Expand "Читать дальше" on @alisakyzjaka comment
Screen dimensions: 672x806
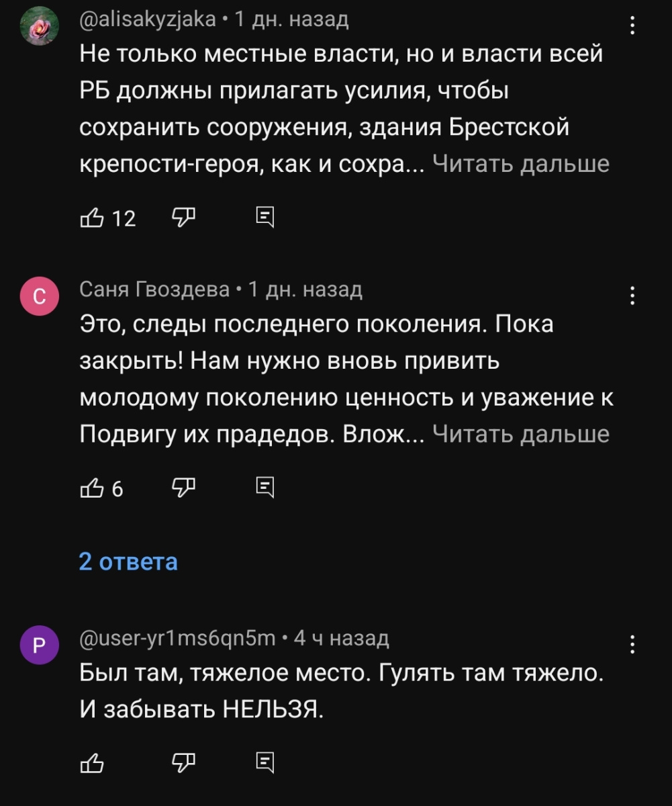click(521, 164)
